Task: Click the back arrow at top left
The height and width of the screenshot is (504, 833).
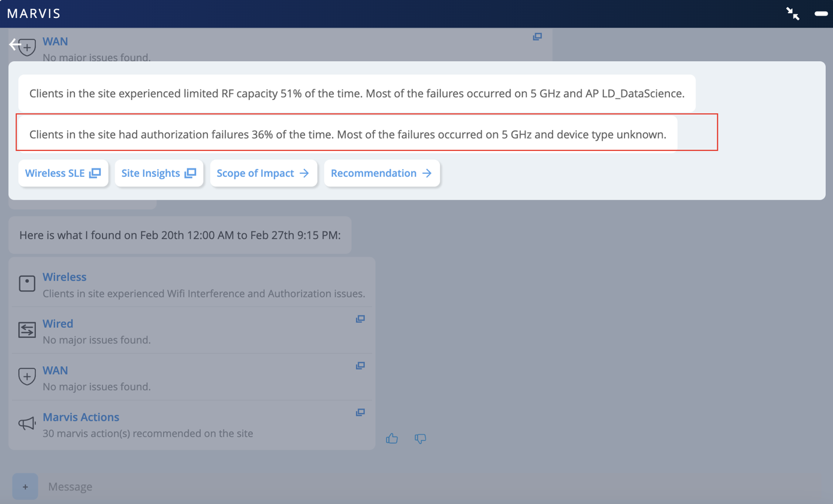Action: (x=12, y=44)
